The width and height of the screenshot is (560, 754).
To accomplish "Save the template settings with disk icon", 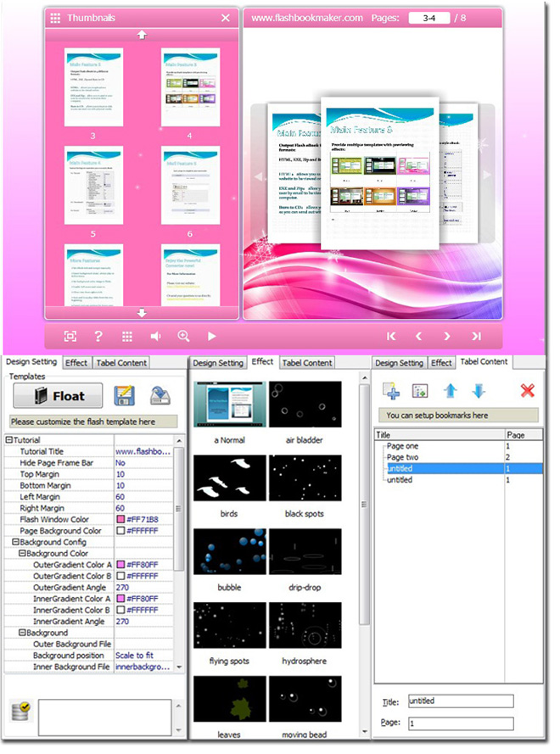I will [124, 396].
